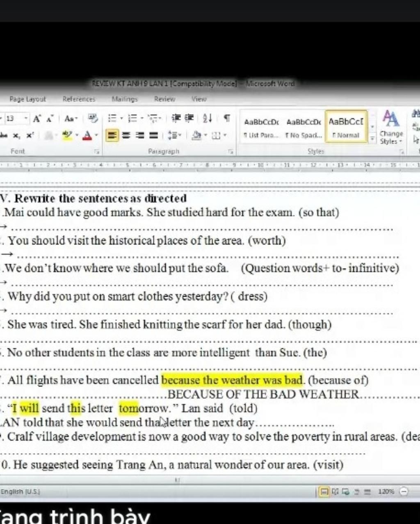The width and height of the screenshot is (420, 524).
Task: Open the Styles pane launcher
Action: pyautogui.click(x=403, y=152)
